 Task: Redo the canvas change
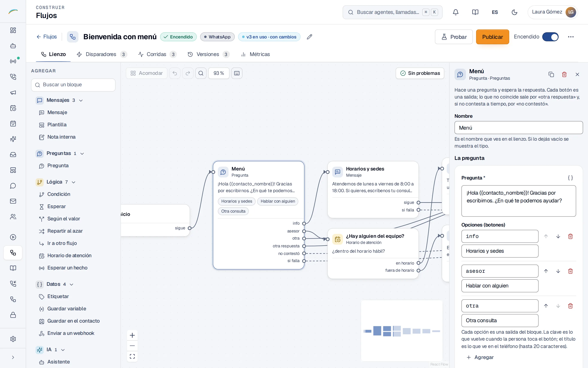coord(188,73)
